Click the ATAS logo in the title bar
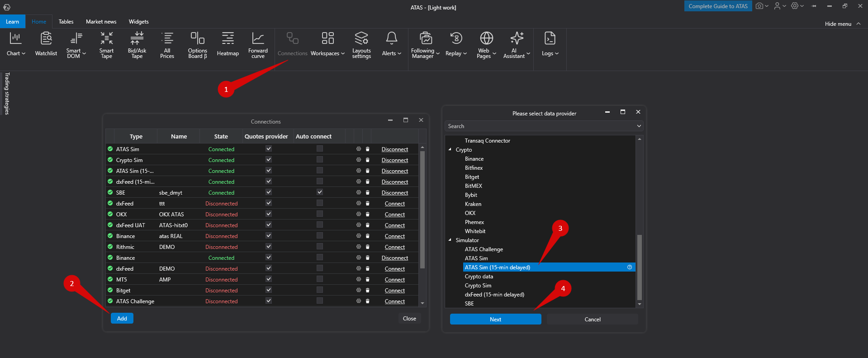 tap(7, 7)
